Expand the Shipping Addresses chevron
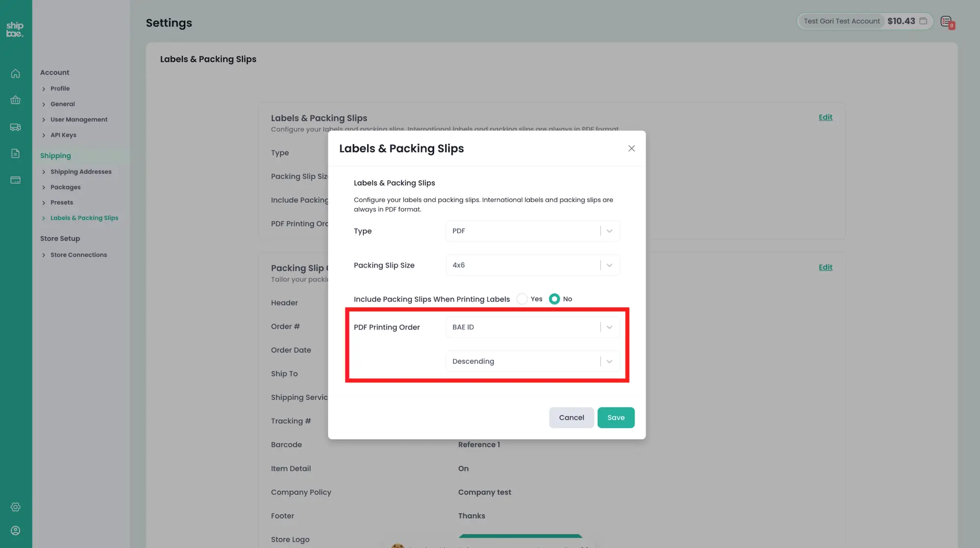 point(44,172)
